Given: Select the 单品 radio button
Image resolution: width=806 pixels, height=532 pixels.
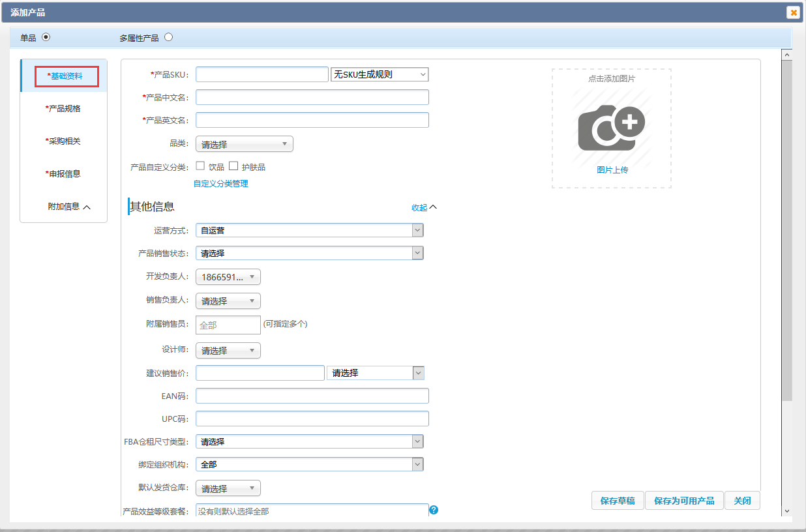Looking at the screenshot, I should click(x=46, y=37).
